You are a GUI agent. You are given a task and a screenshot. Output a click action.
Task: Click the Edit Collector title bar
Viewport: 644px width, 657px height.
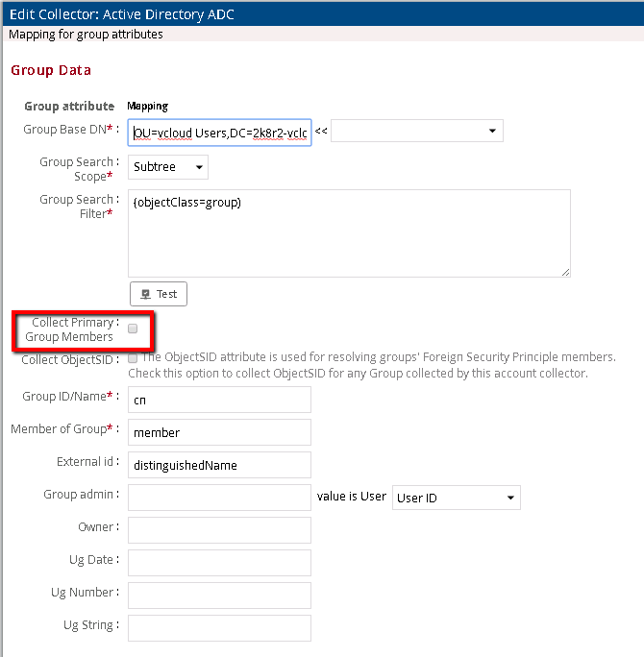tap(322, 13)
